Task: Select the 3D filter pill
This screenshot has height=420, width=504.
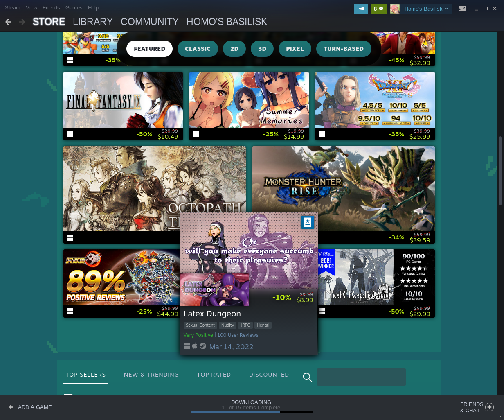Action: tap(262, 49)
